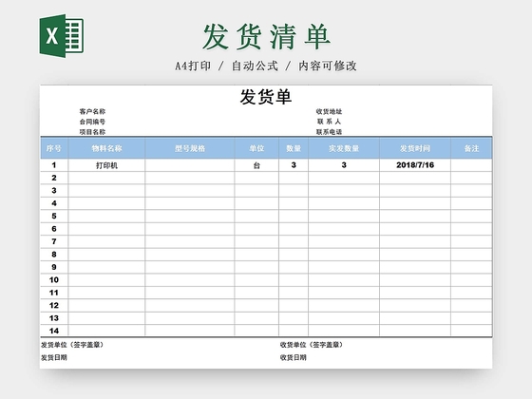The height and width of the screenshot is (399, 532).
Task: Click the empty 物料名称 cell in row 2
Action: pyautogui.click(x=106, y=178)
